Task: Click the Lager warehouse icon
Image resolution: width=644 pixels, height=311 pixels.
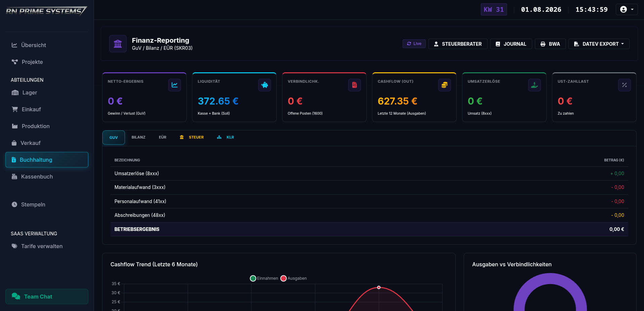Action: click(15, 92)
